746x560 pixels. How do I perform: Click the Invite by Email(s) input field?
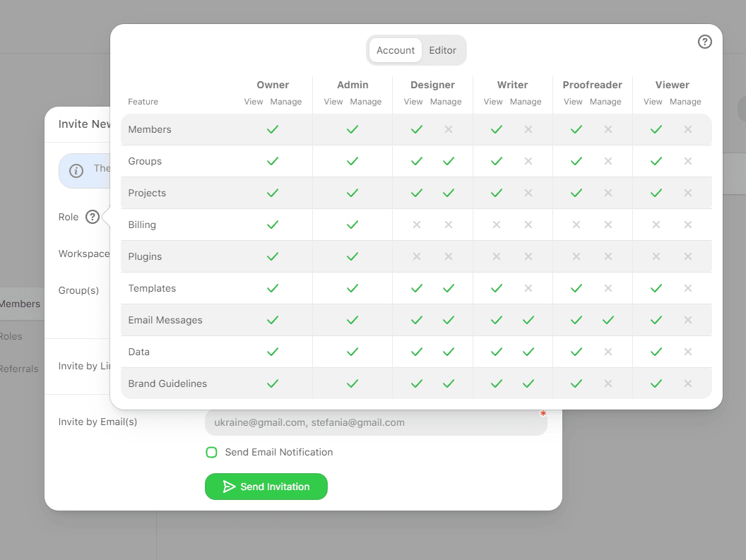point(376,422)
